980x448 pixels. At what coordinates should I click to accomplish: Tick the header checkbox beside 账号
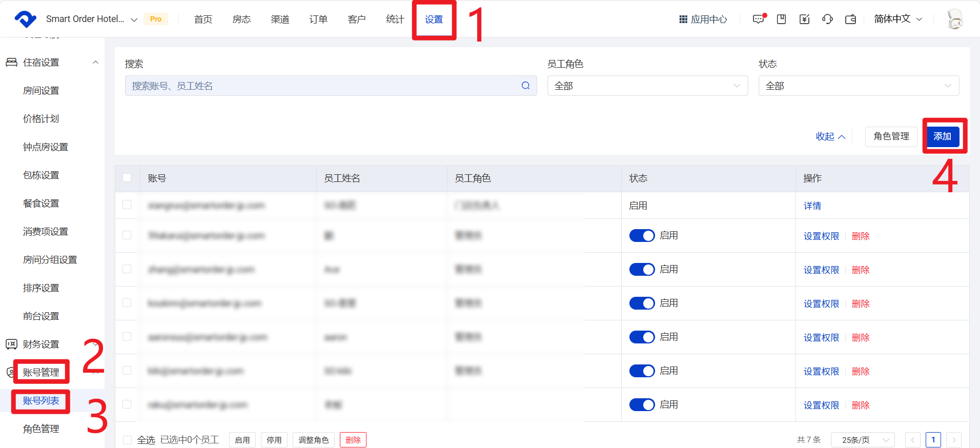coord(127,178)
